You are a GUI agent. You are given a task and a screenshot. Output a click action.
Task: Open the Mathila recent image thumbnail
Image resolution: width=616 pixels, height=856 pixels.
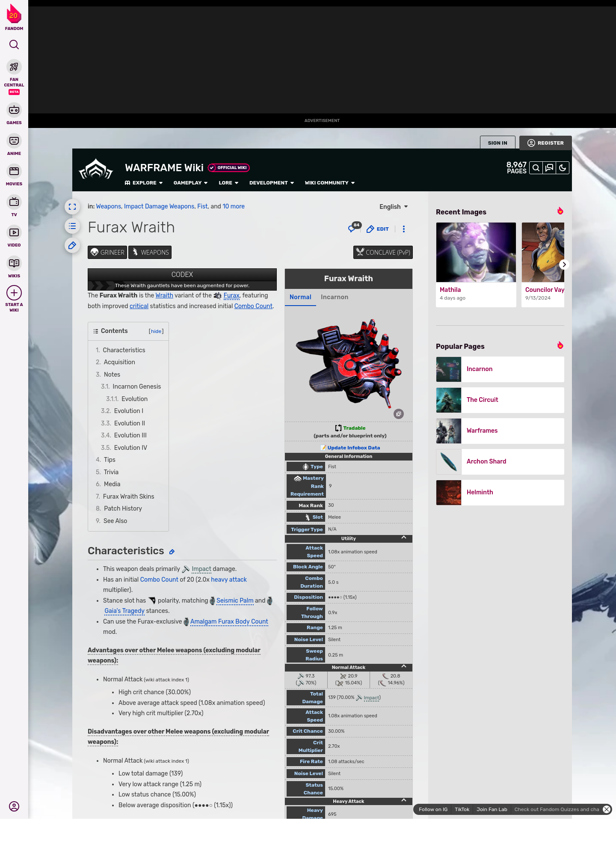[x=476, y=253]
